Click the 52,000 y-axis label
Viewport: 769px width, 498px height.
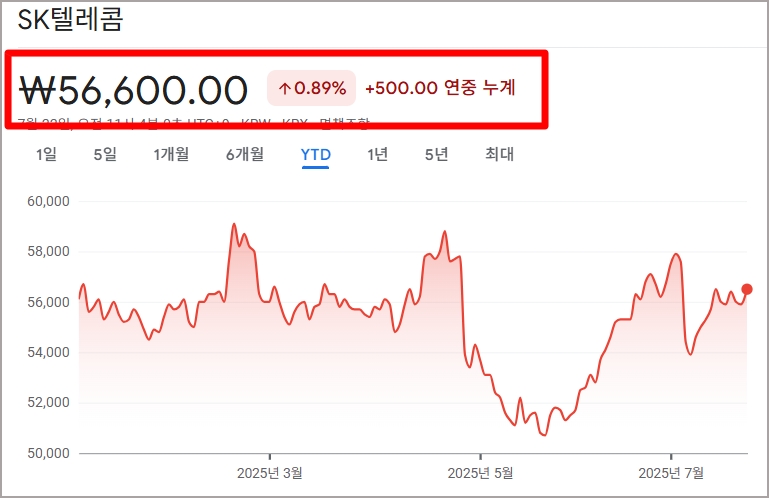point(48,403)
